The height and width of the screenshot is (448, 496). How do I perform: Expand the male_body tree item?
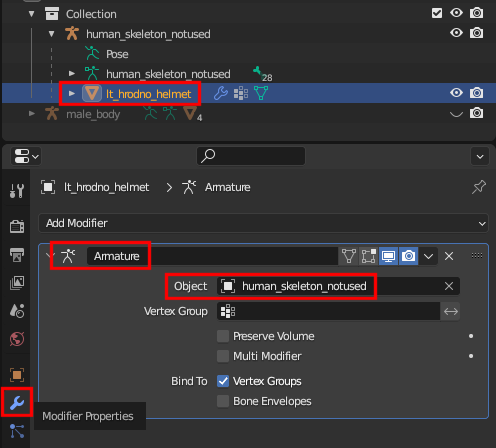[x=32, y=114]
